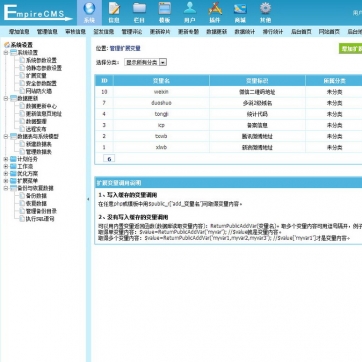Open 增加信息 in the sub-navigation bar
This screenshot has width=362, height=362.
click(19, 32)
